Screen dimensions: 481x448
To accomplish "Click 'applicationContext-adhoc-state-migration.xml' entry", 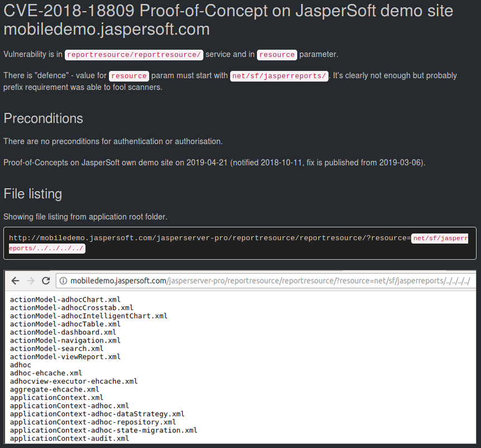I will pos(103,430).
